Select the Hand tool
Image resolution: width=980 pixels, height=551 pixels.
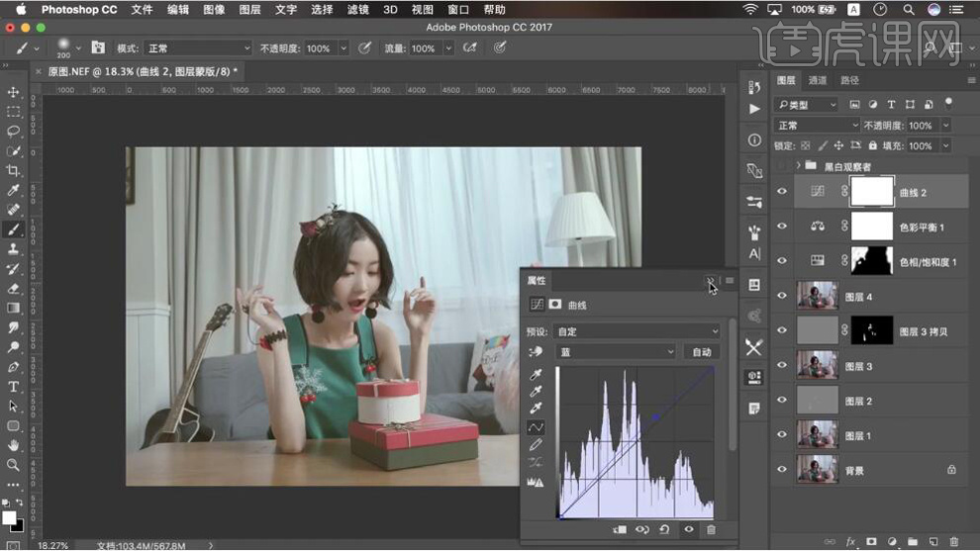coord(13,445)
